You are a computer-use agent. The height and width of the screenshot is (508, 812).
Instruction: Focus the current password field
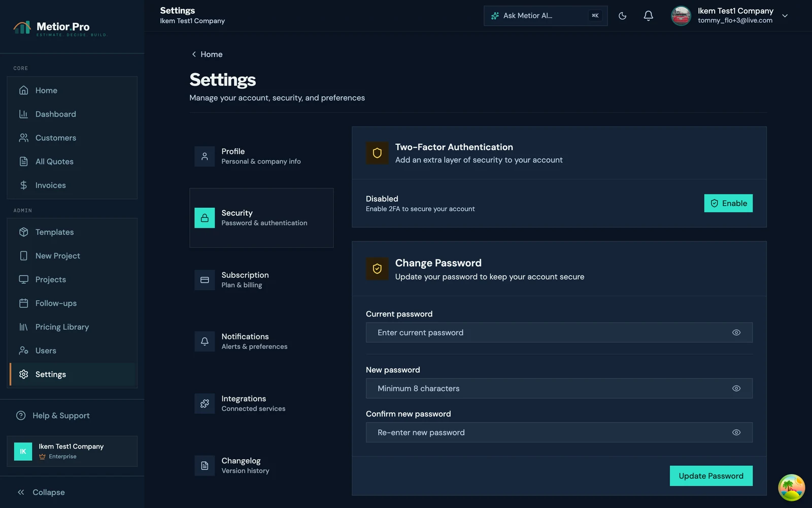559,333
